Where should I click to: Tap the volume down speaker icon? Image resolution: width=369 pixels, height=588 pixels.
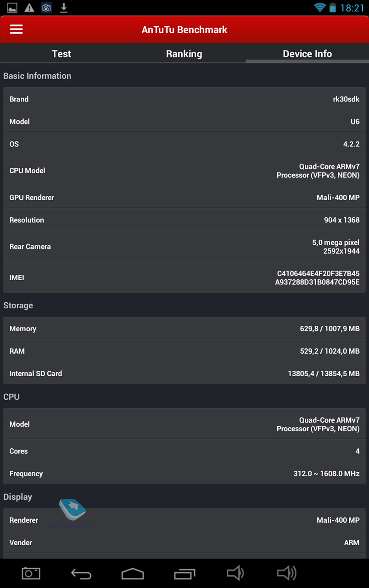(235, 573)
